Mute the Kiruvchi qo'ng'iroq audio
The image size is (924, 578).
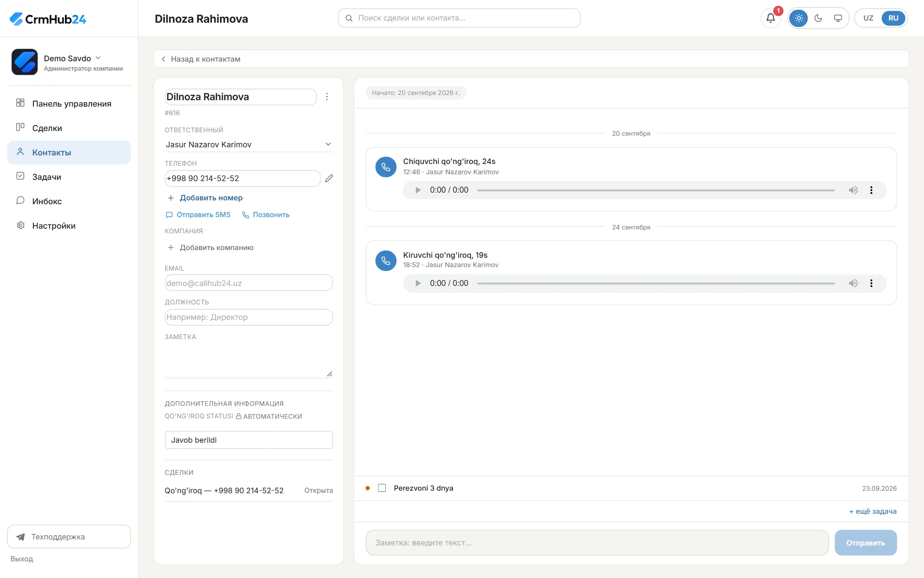(853, 283)
